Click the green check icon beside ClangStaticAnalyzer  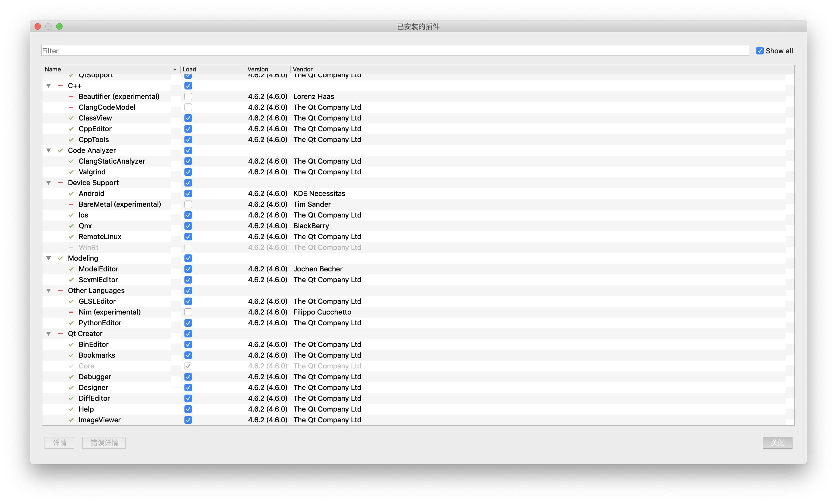[71, 161]
